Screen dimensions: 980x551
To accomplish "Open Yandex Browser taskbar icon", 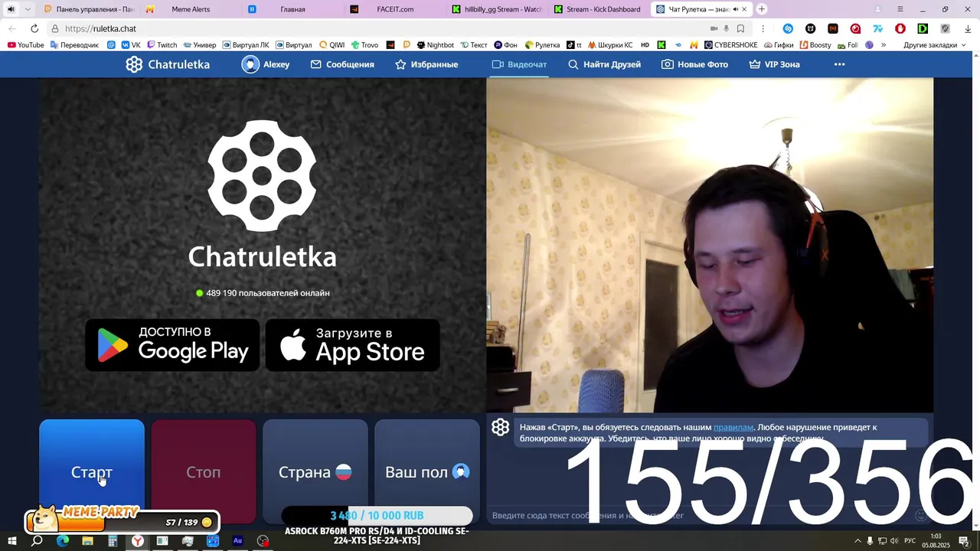I will [138, 541].
